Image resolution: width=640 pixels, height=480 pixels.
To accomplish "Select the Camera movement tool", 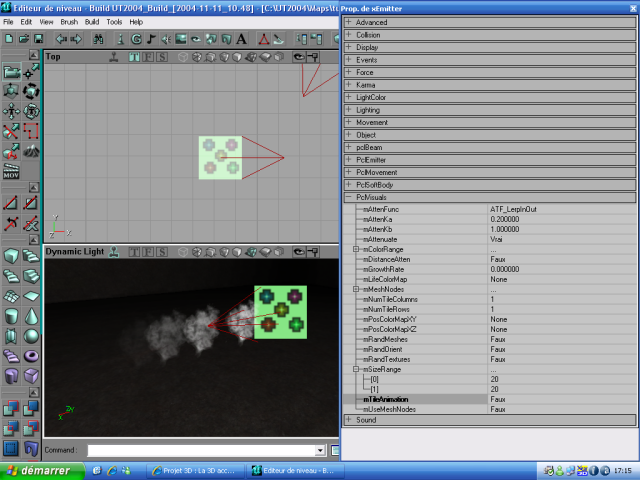I will click(x=11, y=71).
